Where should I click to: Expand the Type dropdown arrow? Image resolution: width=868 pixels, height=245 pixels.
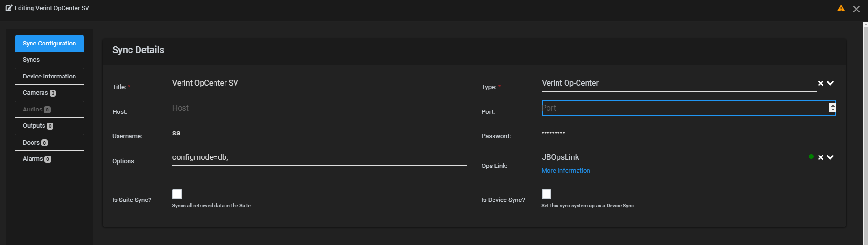tap(830, 83)
